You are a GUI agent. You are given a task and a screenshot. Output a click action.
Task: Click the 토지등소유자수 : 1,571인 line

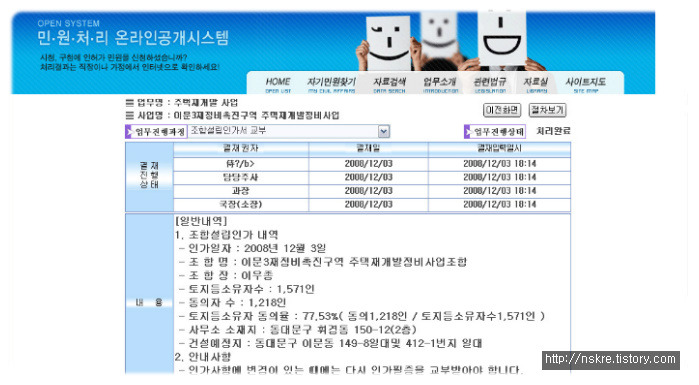tap(247, 289)
